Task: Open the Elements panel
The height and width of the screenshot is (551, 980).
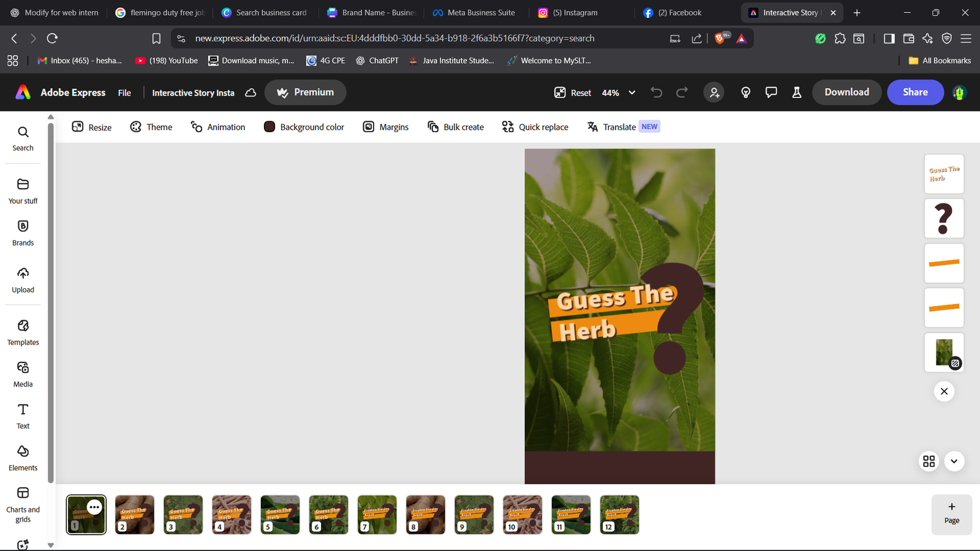Action: click(x=23, y=457)
